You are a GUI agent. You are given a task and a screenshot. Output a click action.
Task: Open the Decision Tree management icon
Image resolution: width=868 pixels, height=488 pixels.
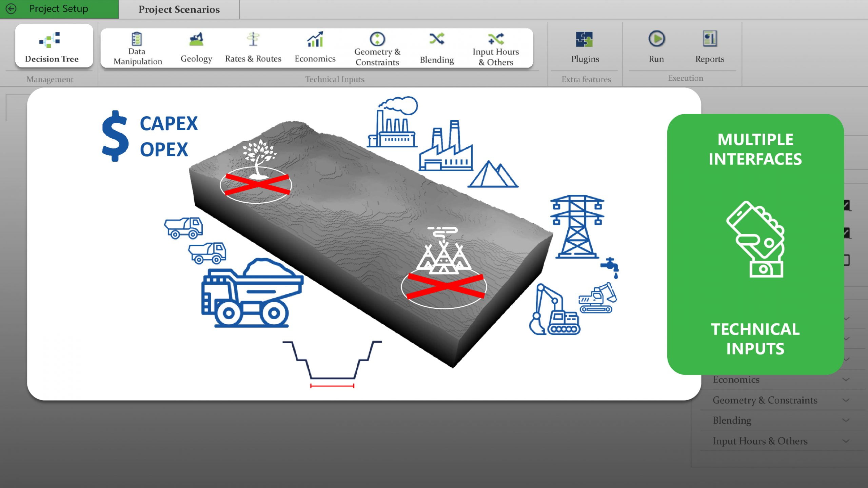click(x=50, y=40)
